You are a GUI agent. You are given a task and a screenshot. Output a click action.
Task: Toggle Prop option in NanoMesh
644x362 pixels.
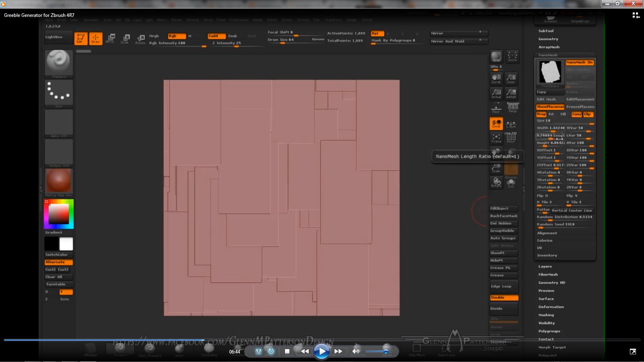(x=541, y=114)
